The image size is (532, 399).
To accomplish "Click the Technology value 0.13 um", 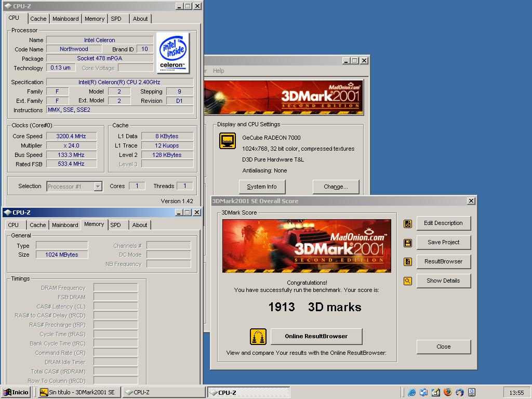I will click(61, 68).
